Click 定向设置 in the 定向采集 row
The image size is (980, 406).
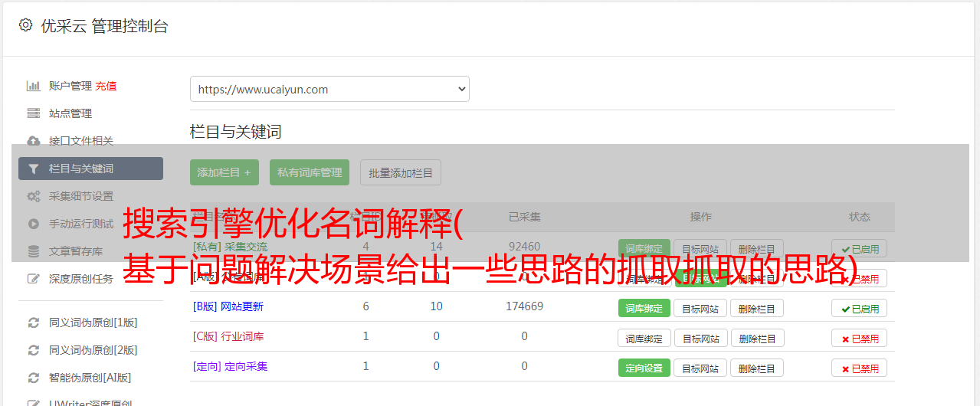644,368
